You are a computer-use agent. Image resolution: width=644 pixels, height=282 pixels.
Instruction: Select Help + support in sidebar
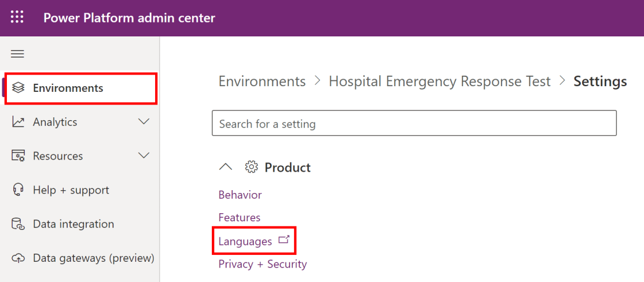point(71,190)
